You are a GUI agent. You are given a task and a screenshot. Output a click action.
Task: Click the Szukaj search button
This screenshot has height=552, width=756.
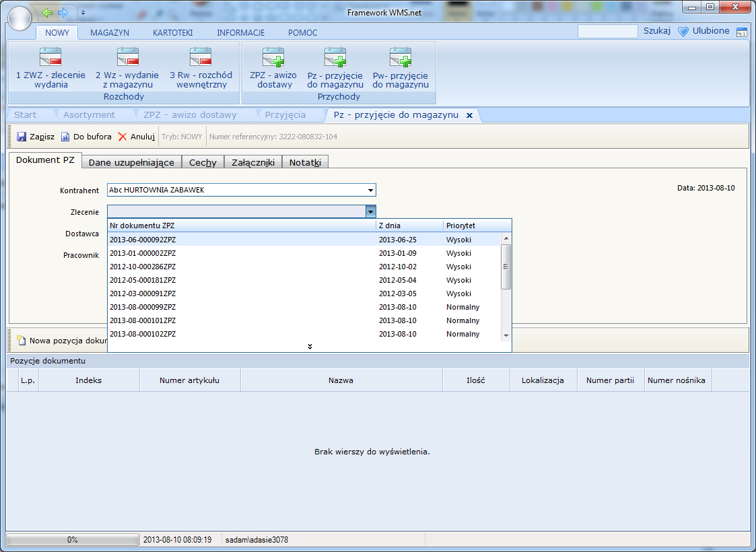656,31
